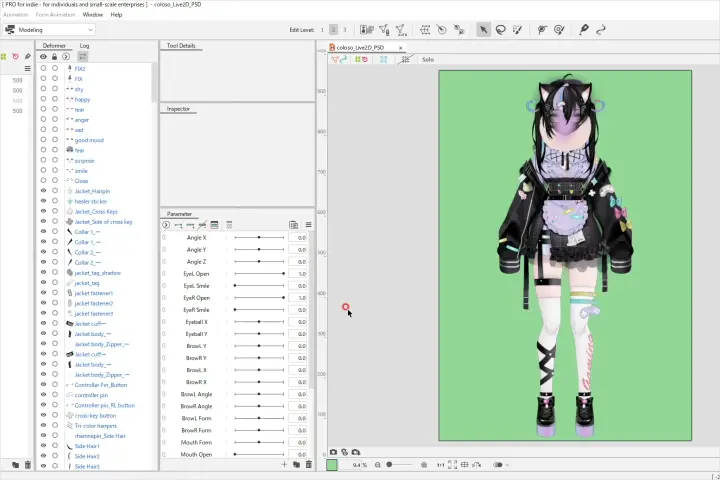The image size is (720, 480).
Task: Open the Help menu
Action: 116,15
